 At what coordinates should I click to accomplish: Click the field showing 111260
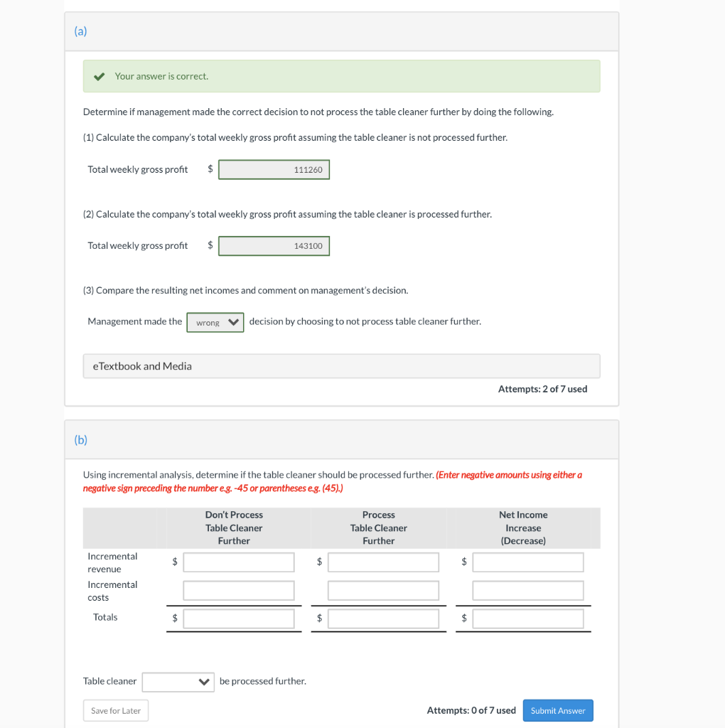click(x=274, y=169)
